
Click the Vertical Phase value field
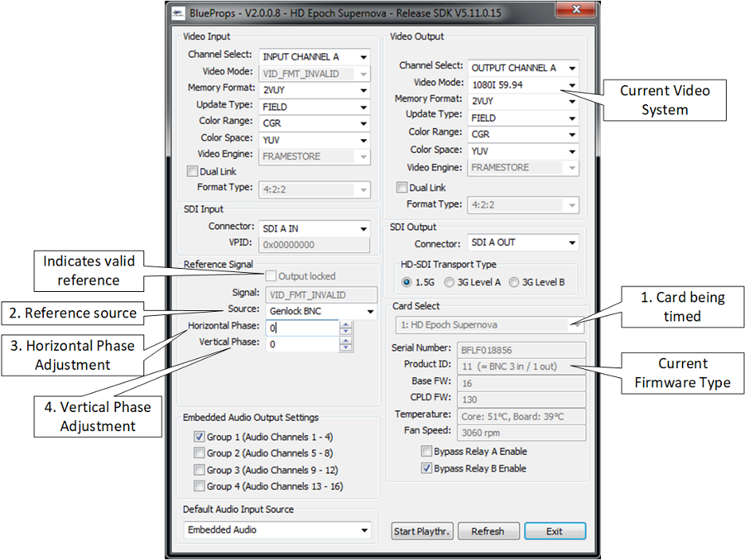coord(302,344)
